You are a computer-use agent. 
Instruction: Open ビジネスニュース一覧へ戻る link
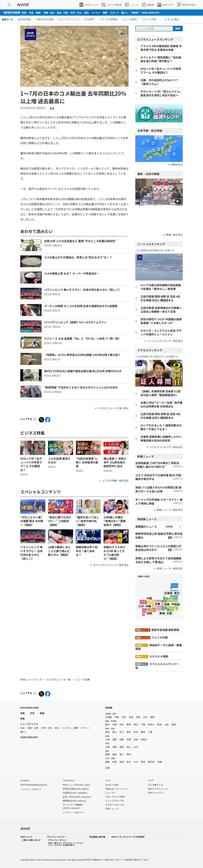click(x=112, y=408)
